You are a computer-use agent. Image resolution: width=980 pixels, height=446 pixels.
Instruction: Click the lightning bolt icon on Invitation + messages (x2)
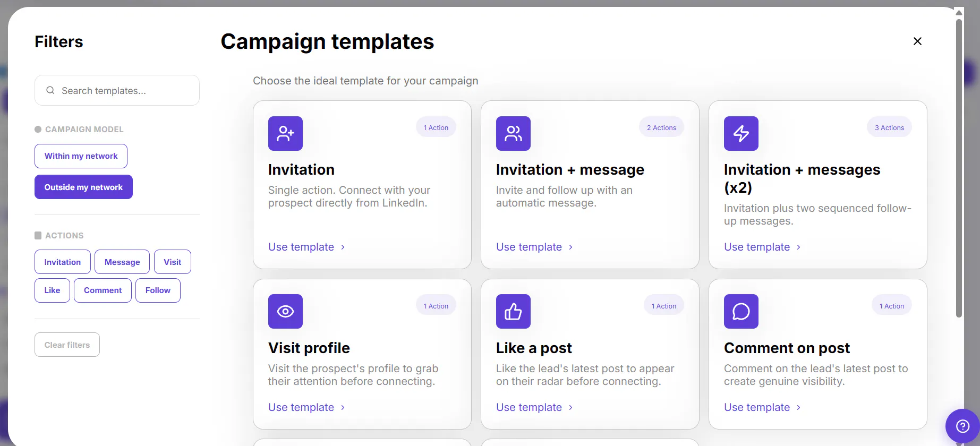pyautogui.click(x=741, y=133)
